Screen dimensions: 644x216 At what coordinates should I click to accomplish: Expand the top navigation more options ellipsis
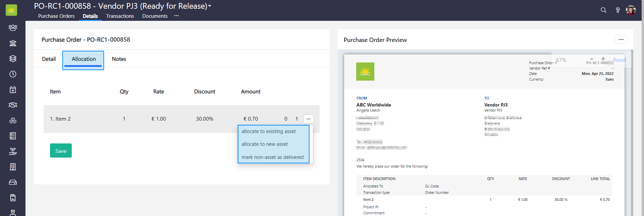coord(176,16)
